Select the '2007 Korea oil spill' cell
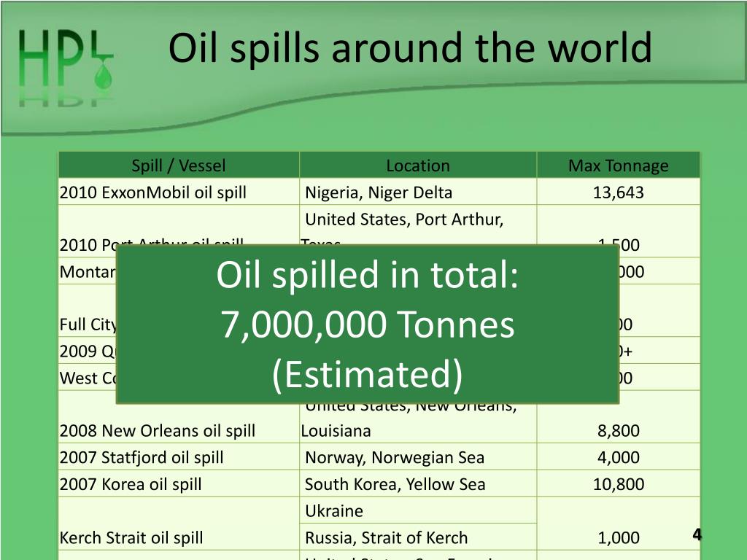 pyautogui.click(x=179, y=483)
